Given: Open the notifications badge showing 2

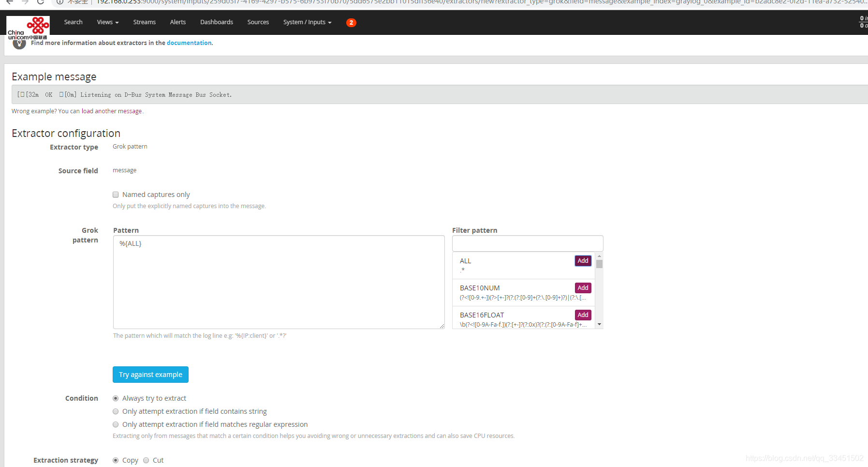Looking at the screenshot, I should coord(351,22).
